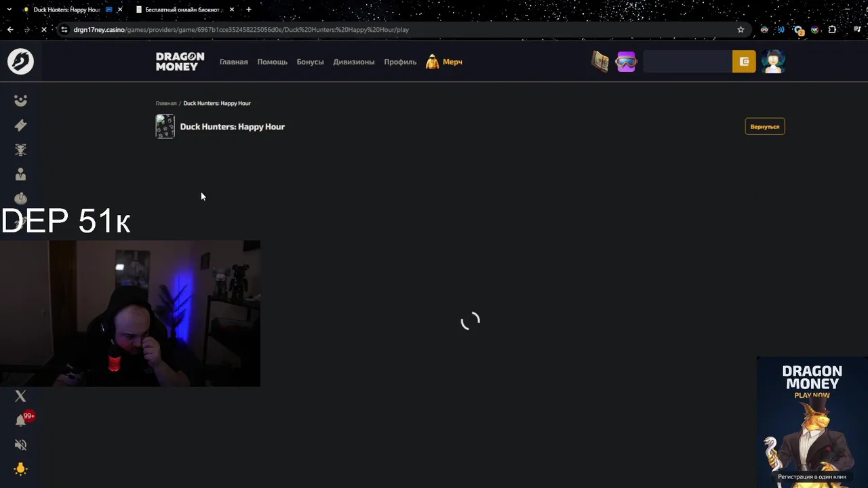Bookmark this page with the star icon
The width and height of the screenshot is (868, 488).
pyautogui.click(x=741, y=29)
